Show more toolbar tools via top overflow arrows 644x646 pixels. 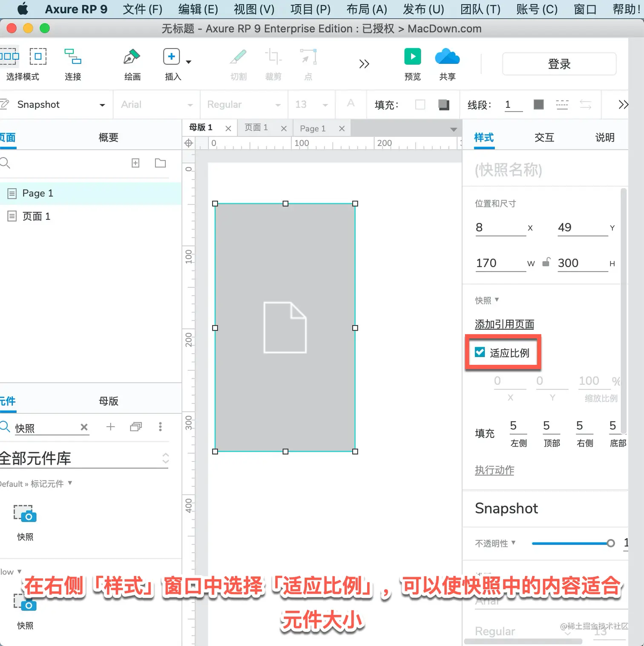pyautogui.click(x=364, y=64)
